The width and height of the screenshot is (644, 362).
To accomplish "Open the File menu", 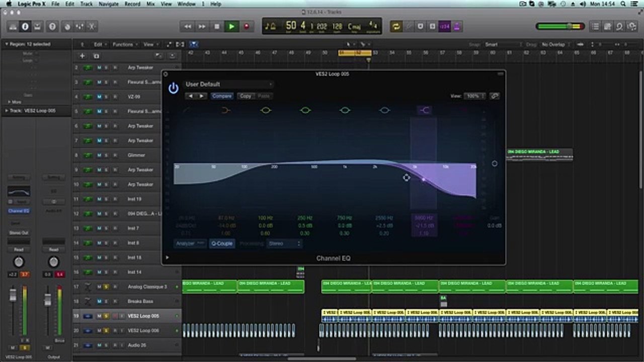I will [x=55, y=4].
